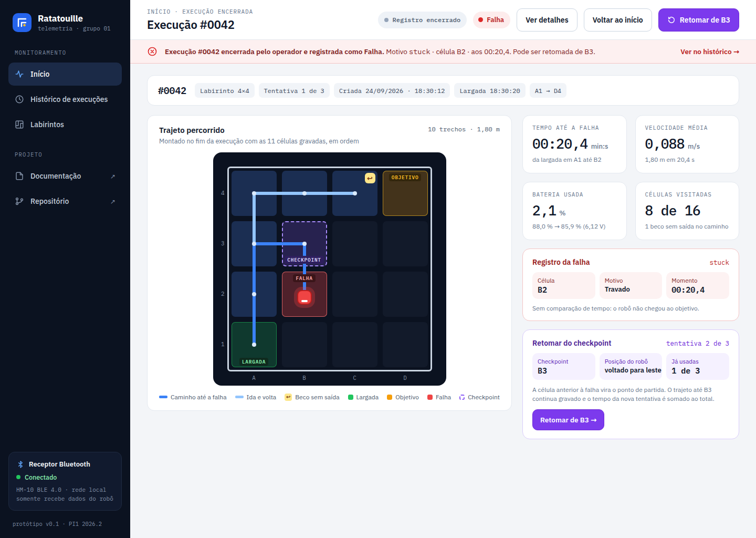Go to Início in sidebar

65,74
